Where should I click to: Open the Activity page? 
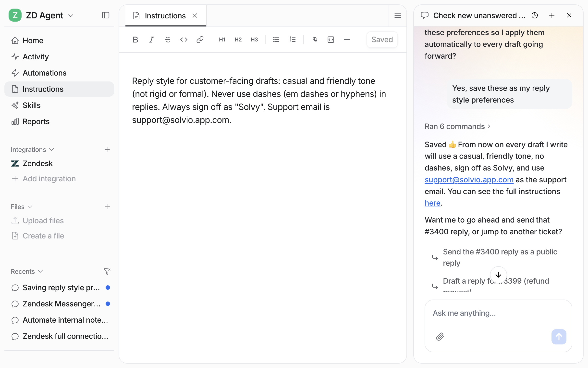[x=59, y=57]
